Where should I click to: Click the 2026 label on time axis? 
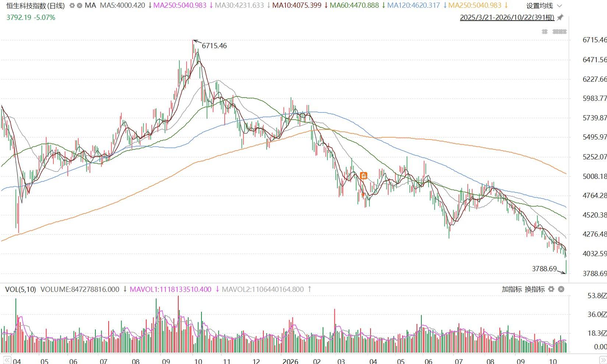coord(291,361)
